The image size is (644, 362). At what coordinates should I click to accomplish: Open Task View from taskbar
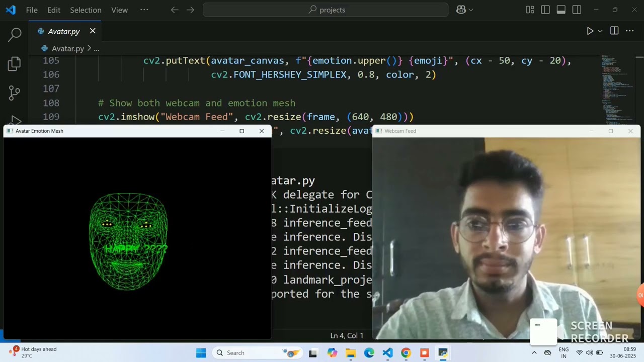[313, 353]
